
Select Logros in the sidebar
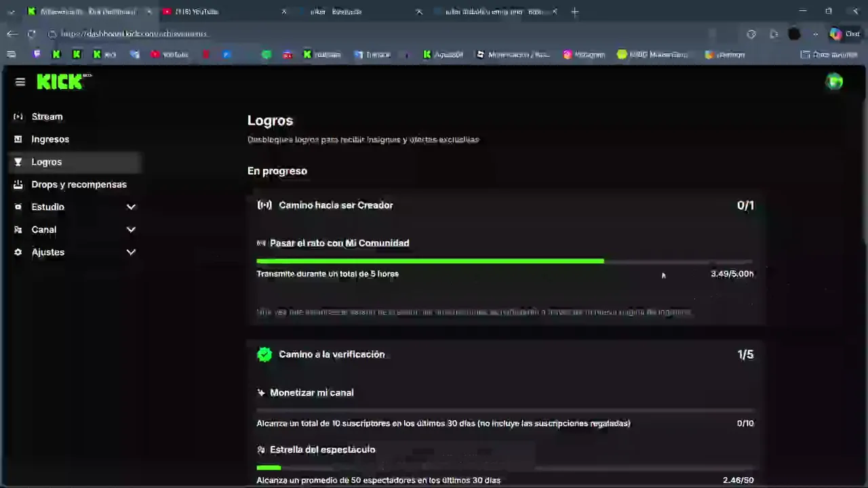(73, 162)
